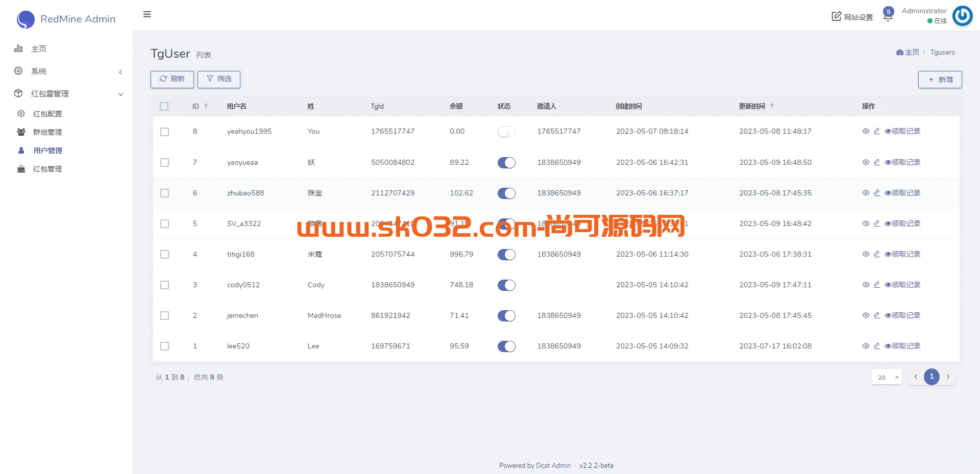Click the 刷新 refresh button
The width and height of the screenshot is (980, 474).
pyautogui.click(x=172, y=79)
